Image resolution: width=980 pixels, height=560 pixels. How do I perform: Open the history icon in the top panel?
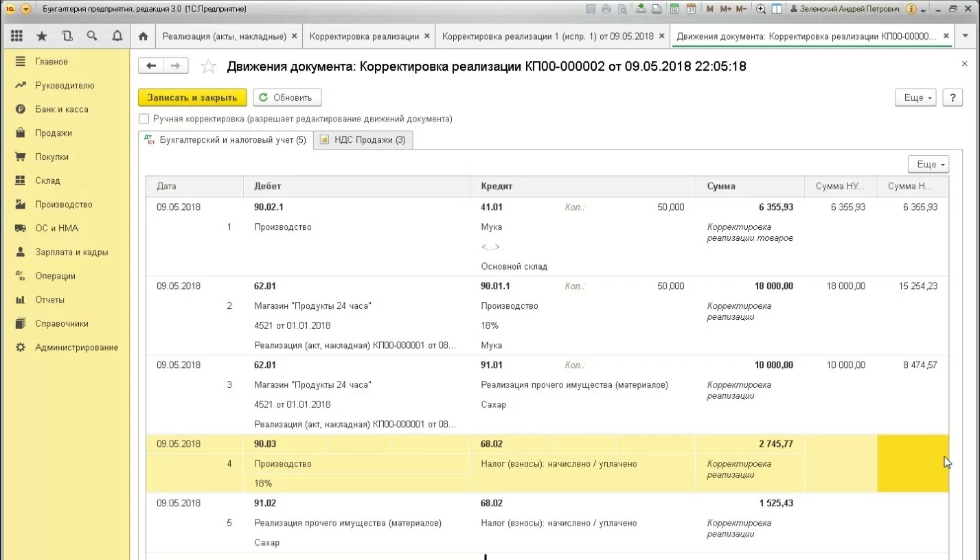point(67,36)
